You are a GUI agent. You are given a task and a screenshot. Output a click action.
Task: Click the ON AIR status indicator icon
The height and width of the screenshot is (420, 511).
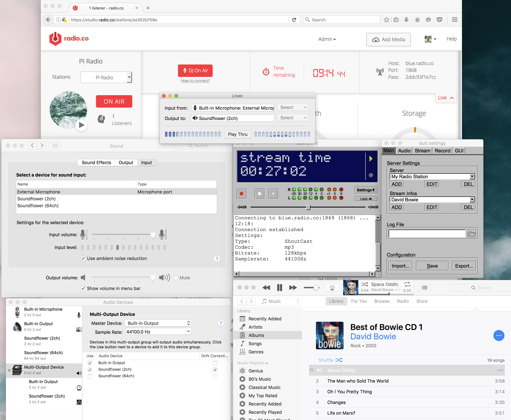[x=114, y=101]
